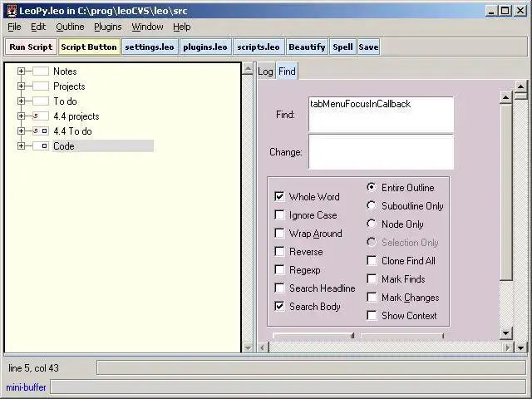Expand the 4.4 To do node

coord(21,131)
